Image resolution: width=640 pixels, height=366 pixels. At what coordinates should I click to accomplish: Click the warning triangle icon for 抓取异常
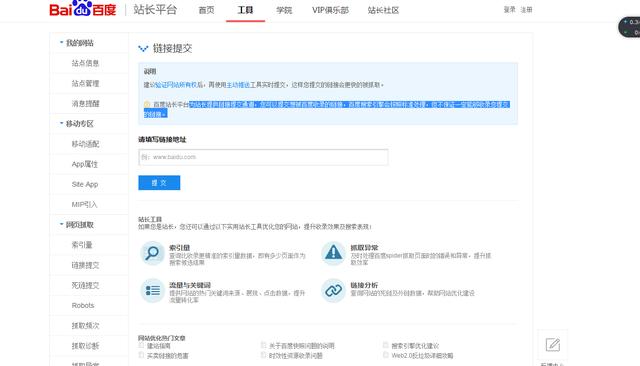(333, 253)
